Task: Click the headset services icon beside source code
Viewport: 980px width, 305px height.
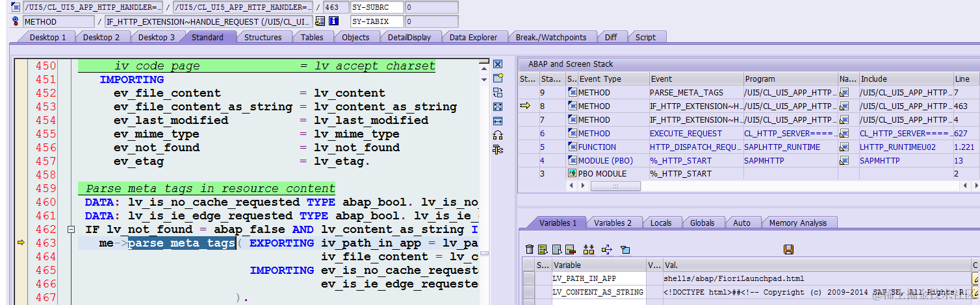Action: click(498, 135)
